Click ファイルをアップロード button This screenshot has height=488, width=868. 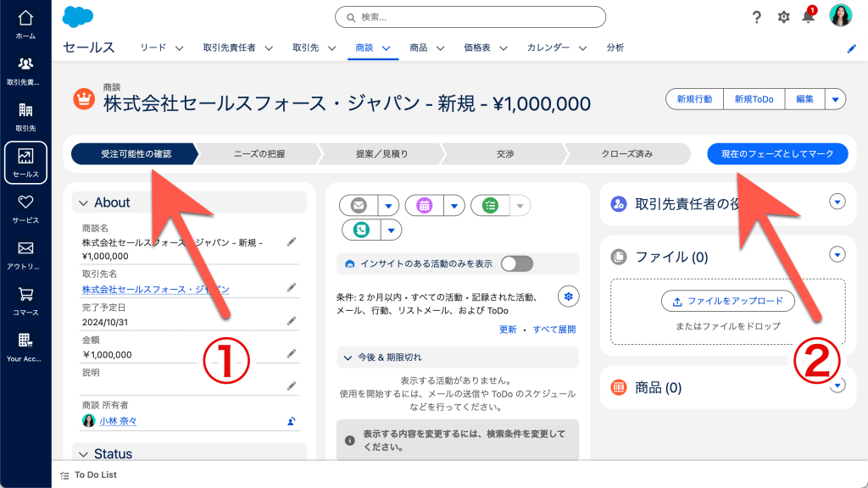[728, 301]
